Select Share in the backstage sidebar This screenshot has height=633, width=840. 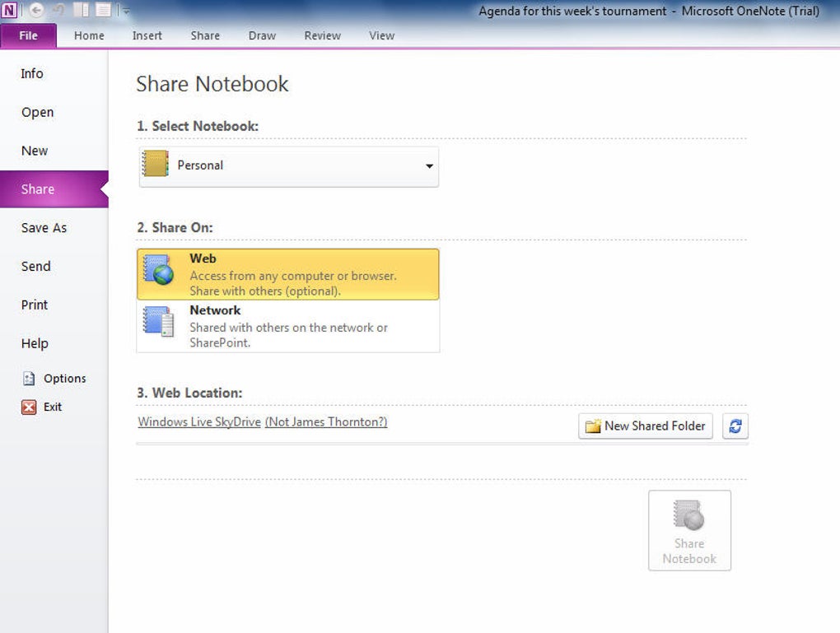54,189
